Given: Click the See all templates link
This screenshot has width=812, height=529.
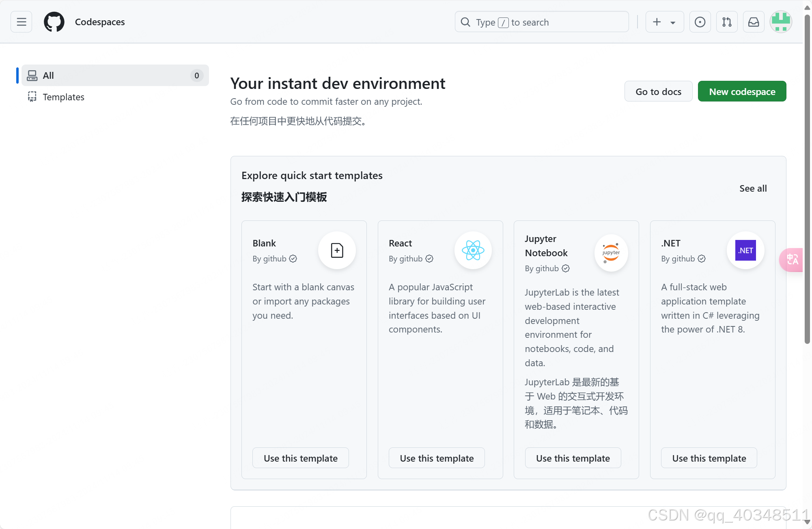Looking at the screenshot, I should (753, 188).
